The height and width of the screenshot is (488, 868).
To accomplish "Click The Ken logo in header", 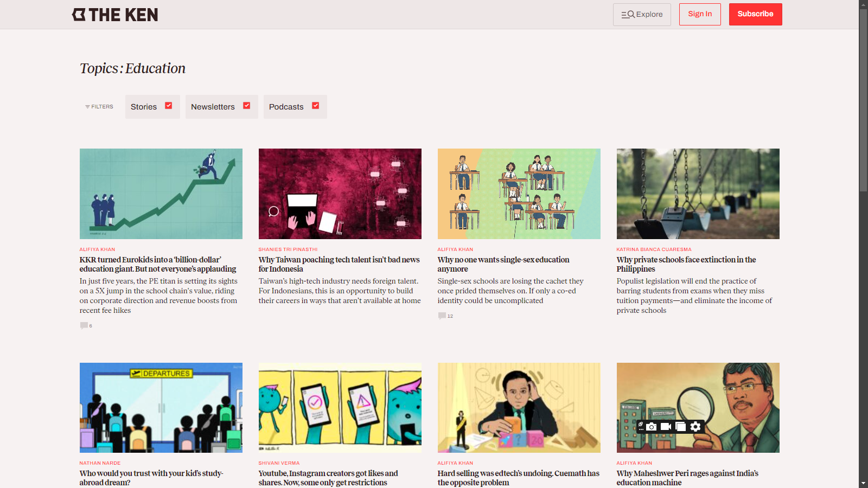I will click(115, 15).
